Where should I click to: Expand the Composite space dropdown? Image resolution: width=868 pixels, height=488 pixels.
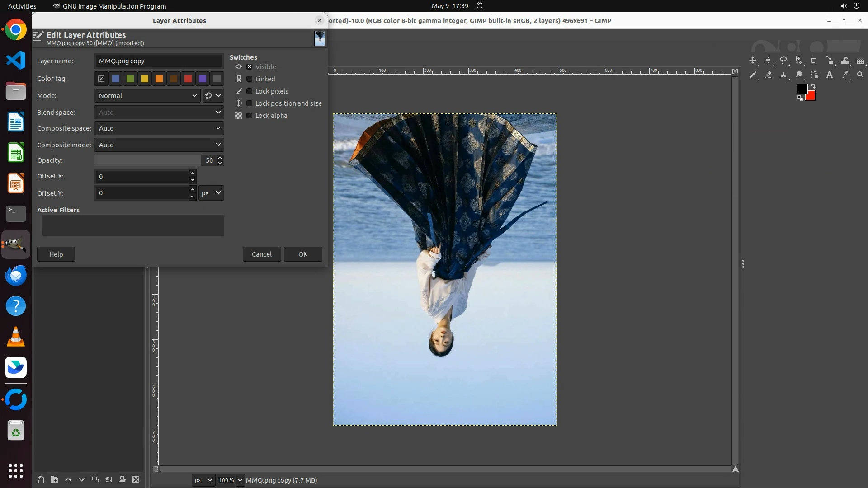(x=159, y=128)
